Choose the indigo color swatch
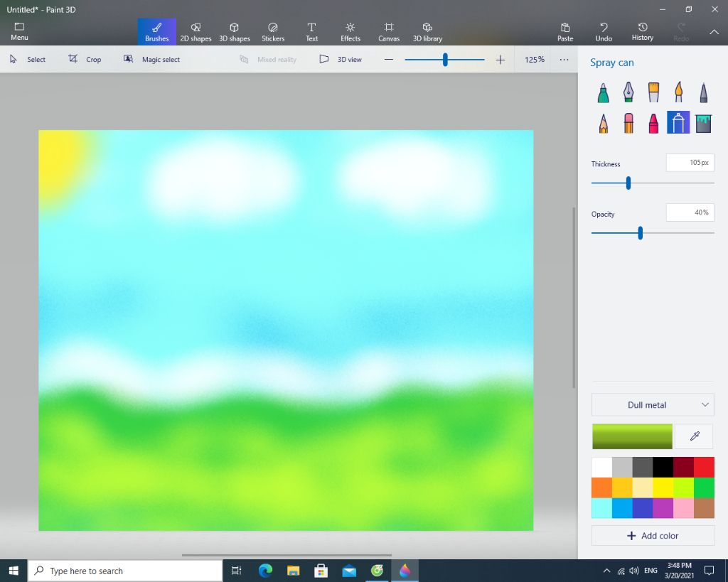The height and width of the screenshot is (582, 728). point(643,508)
